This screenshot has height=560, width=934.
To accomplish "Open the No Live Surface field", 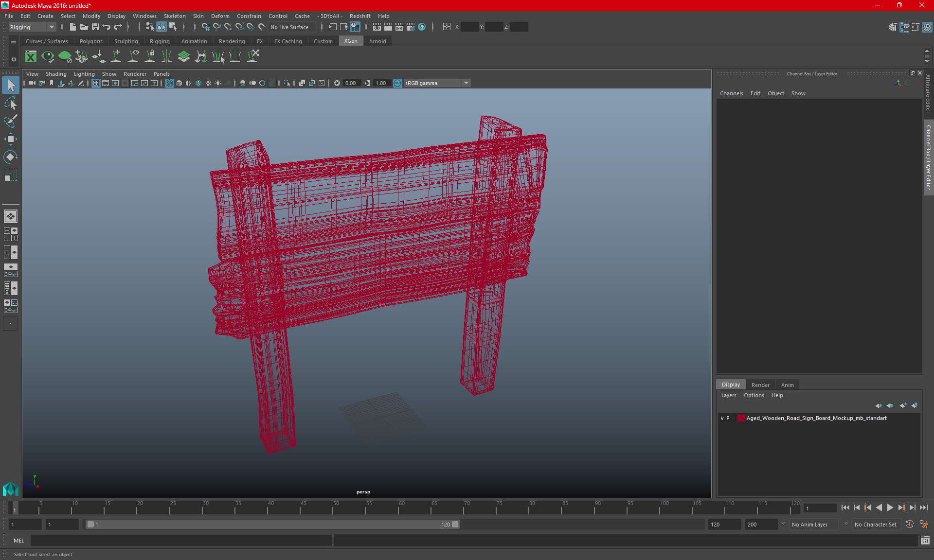I will pyautogui.click(x=292, y=27).
